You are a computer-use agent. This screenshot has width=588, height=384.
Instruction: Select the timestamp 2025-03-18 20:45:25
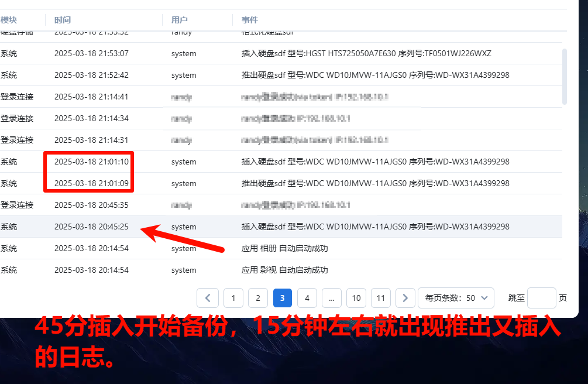pos(91,227)
